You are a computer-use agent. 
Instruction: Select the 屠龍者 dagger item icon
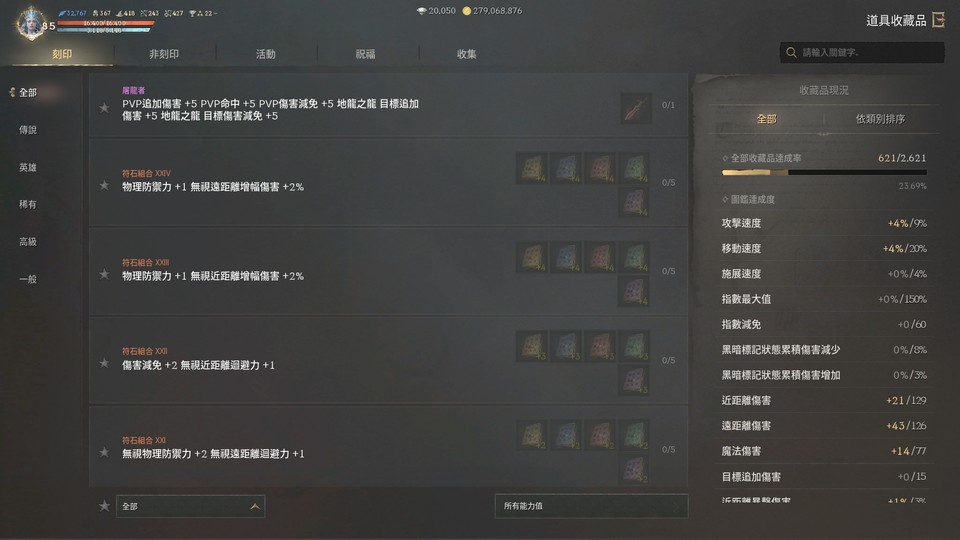(636, 108)
